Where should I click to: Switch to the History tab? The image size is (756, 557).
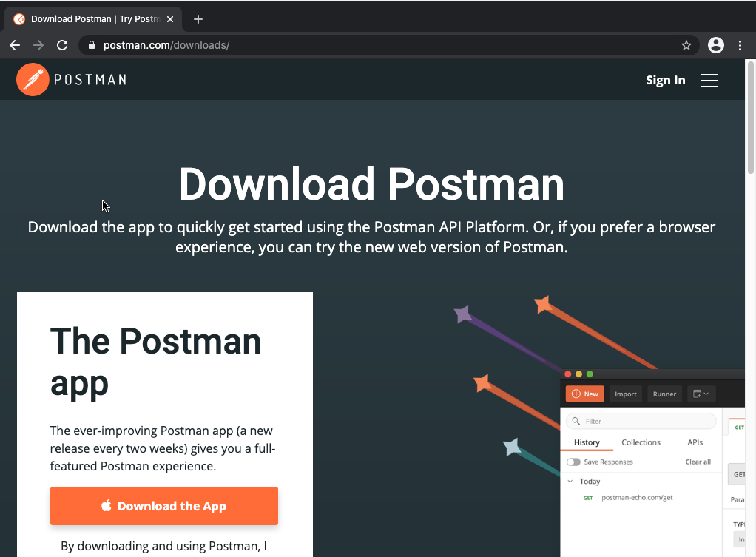click(x=587, y=442)
